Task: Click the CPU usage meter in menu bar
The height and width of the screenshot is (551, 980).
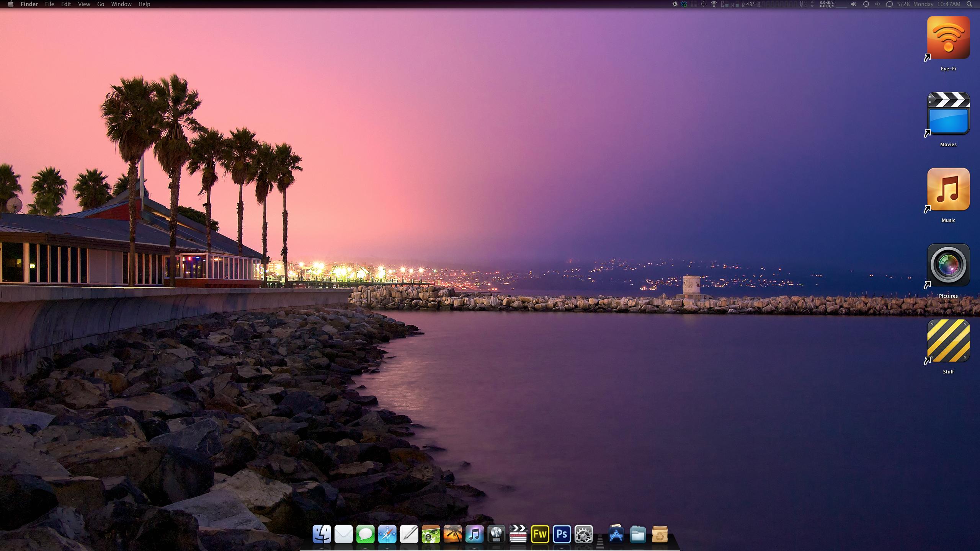Action: [777, 4]
